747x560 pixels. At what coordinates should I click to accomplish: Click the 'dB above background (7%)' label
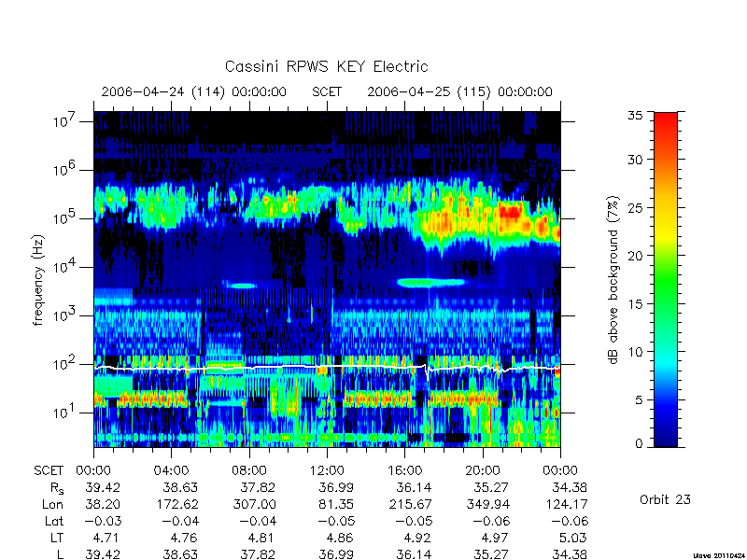(613, 280)
